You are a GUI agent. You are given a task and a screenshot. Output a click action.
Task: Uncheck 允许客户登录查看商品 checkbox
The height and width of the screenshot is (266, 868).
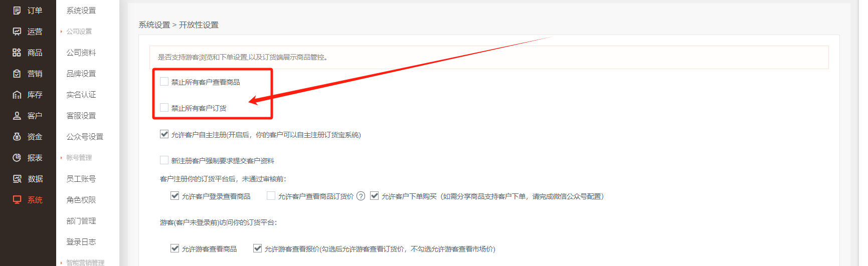click(x=175, y=195)
